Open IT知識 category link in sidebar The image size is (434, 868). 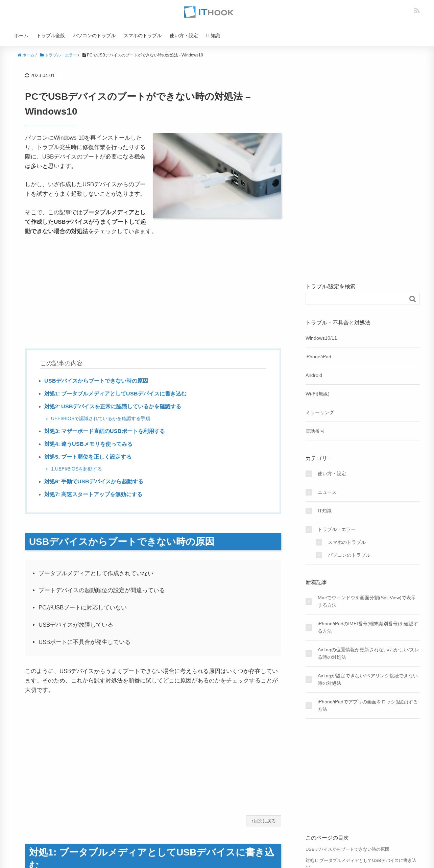pos(324,511)
